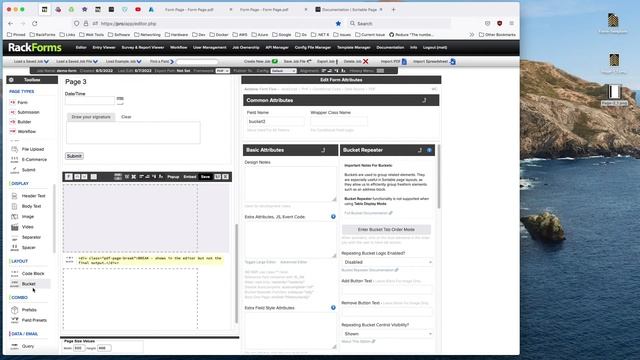Click Import Spreadsheet icon
This screenshot has width=640, height=360.
point(453,62)
